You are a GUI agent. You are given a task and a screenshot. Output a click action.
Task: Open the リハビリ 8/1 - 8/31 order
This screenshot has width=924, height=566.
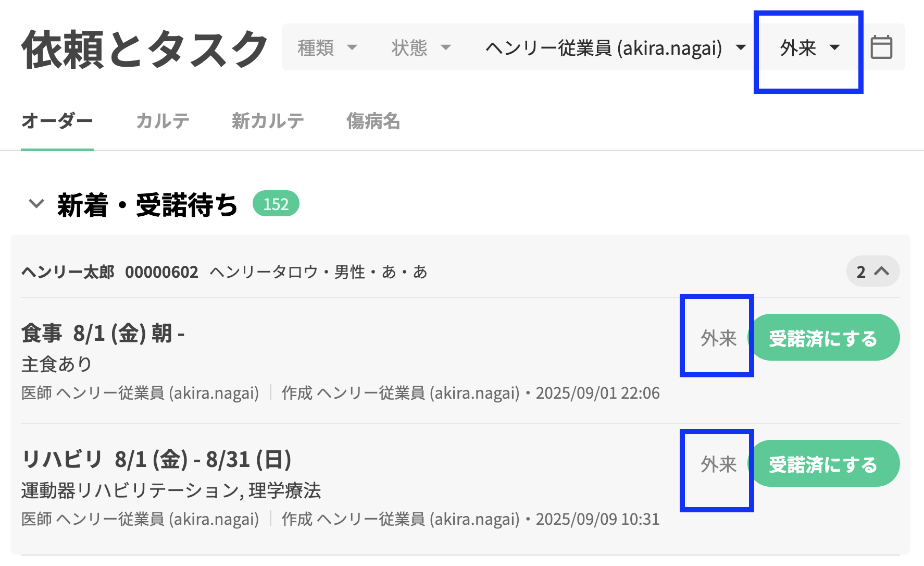click(156, 459)
